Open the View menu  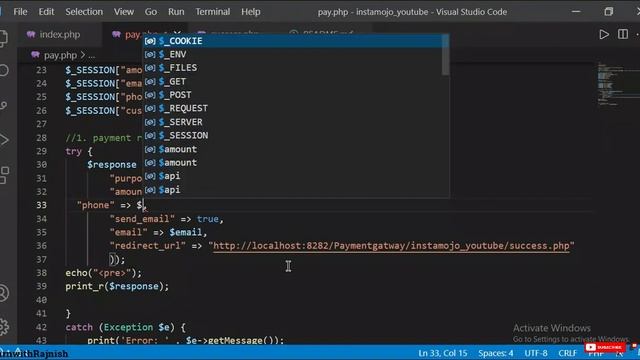click(124, 12)
